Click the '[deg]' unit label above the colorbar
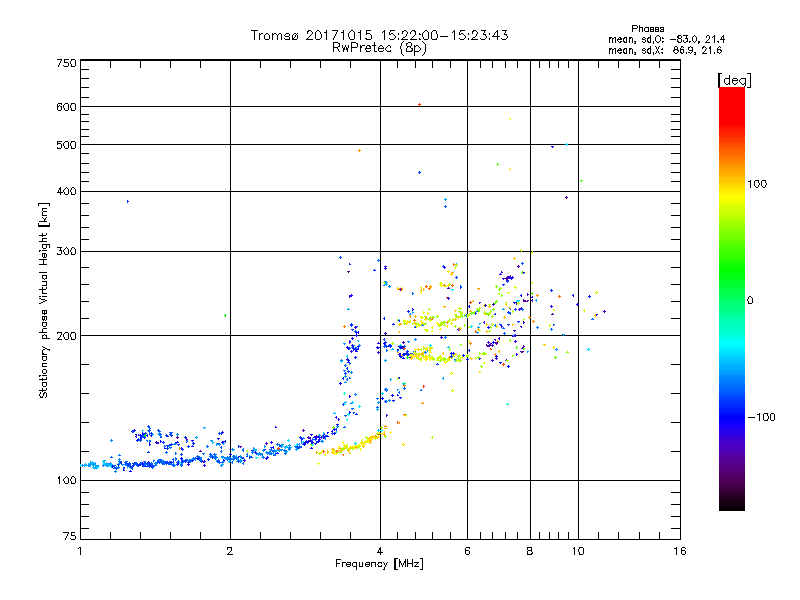Viewport: 800px width, 600px height. tap(734, 80)
